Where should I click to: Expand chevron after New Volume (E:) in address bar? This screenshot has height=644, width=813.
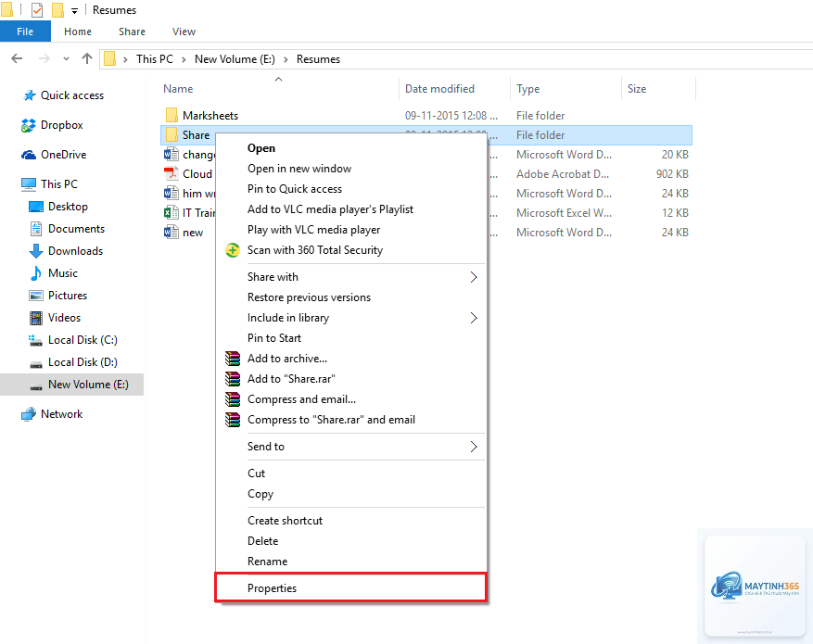[286, 59]
